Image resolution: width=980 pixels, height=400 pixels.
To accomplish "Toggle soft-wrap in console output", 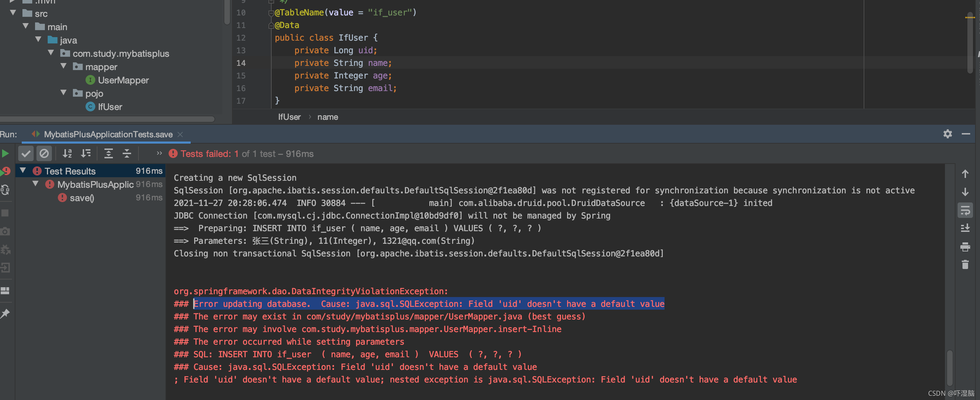I will tap(965, 210).
